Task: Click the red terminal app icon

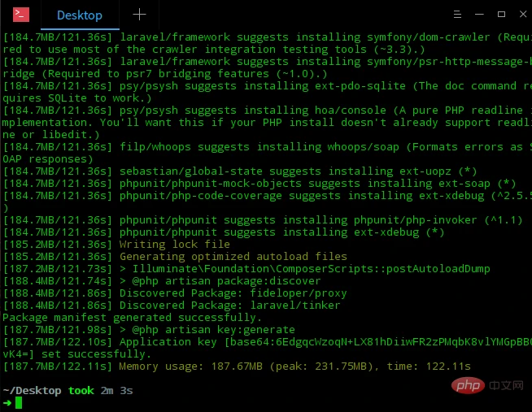Action: click(x=21, y=14)
